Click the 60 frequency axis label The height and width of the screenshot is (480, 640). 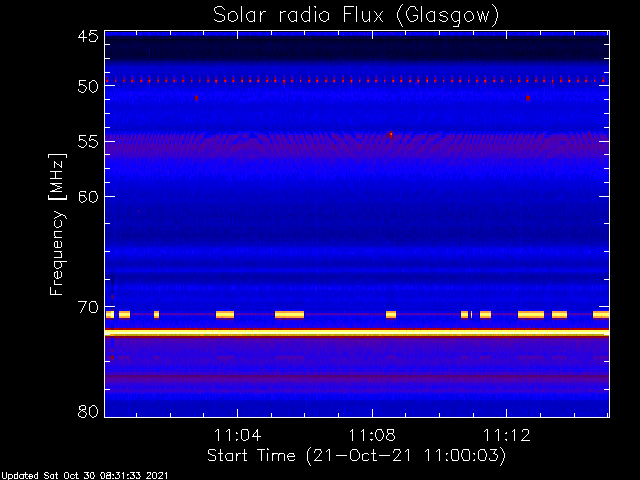[x=88, y=197]
